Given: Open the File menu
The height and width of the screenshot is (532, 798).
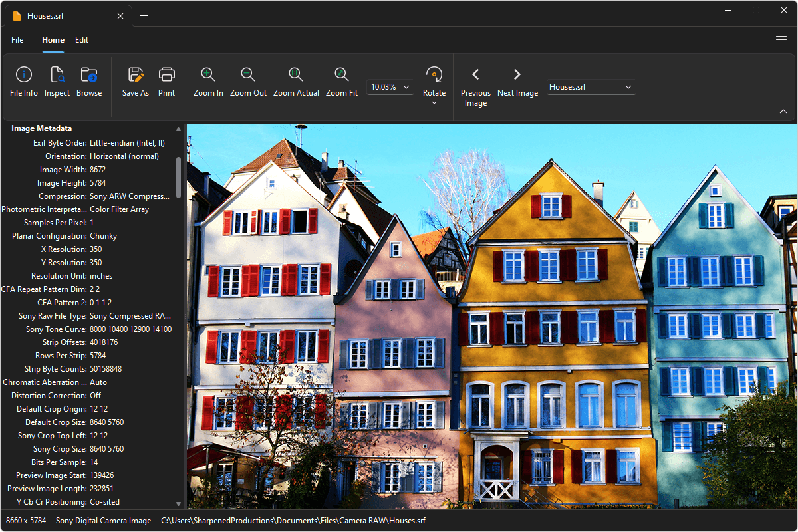Looking at the screenshot, I should 17,40.
